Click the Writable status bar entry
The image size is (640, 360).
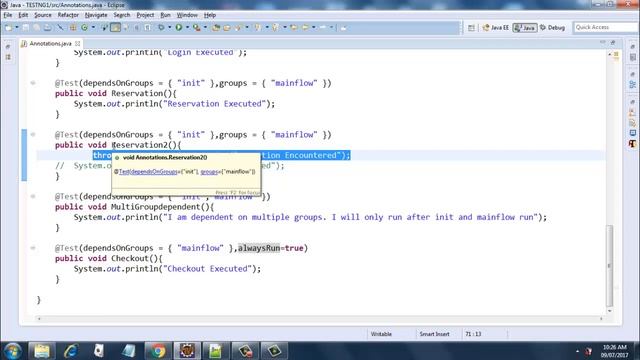click(381, 334)
